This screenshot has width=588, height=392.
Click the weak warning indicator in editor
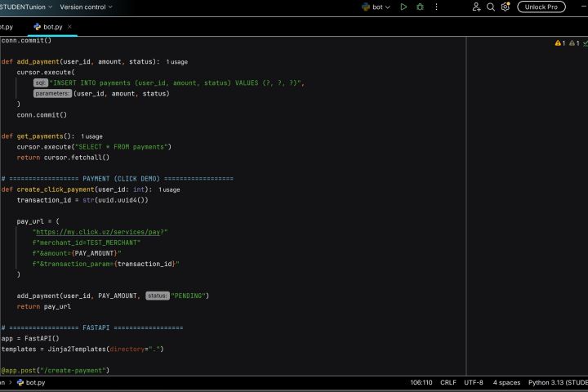[574, 43]
